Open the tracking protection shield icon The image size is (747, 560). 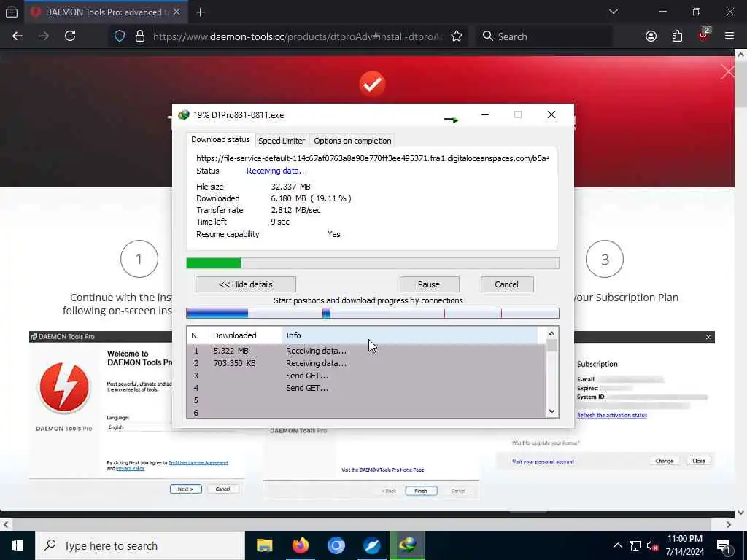(120, 36)
